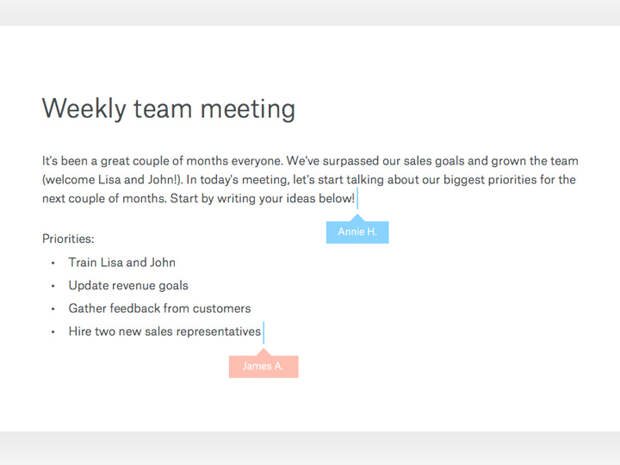This screenshot has width=620, height=465.
Task: Click the 'Update revenue goals' bullet item
Action: tap(128, 285)
